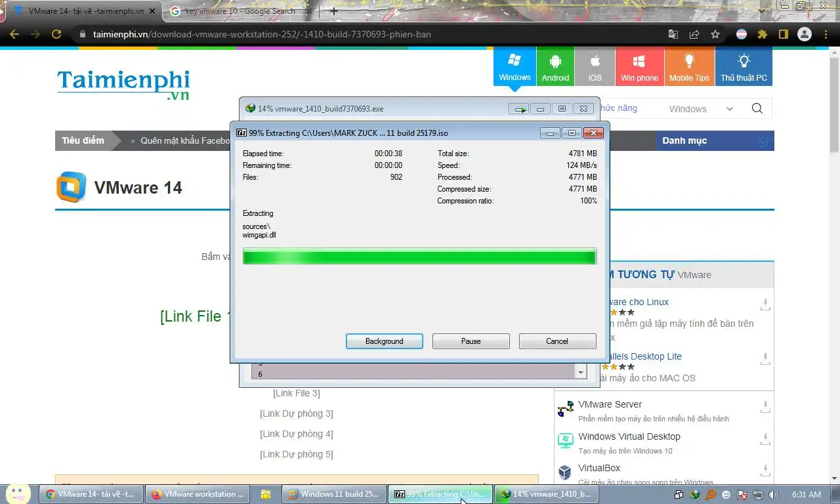Open the Android category tab

click(555, 67)
